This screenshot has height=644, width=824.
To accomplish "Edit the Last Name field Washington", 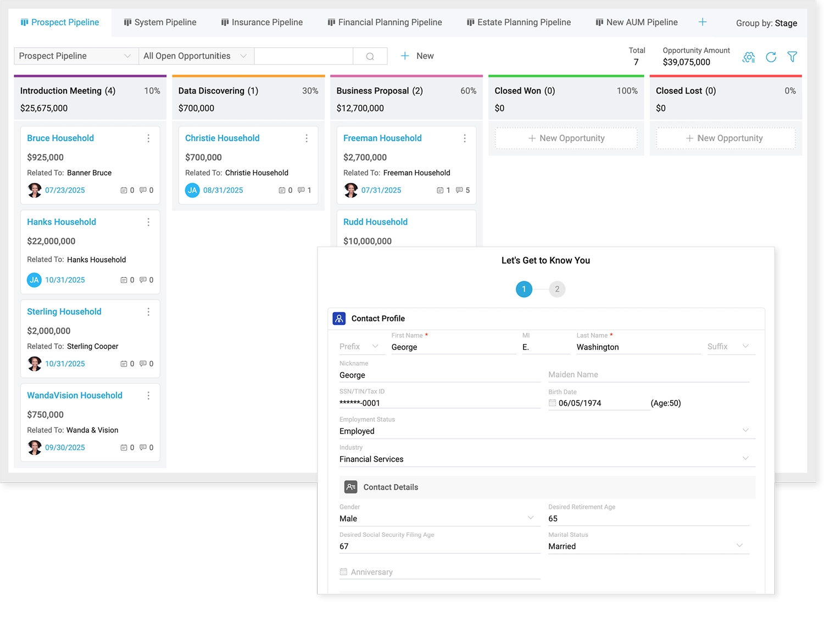I will [x=638, y=347].
